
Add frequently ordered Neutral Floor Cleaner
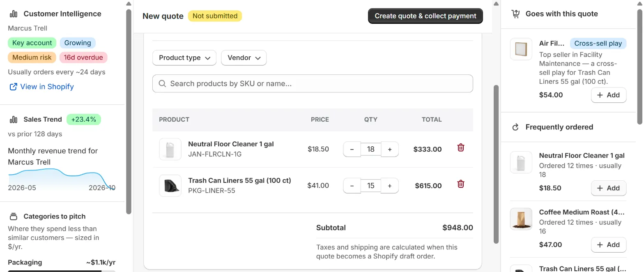coord(609,188)
